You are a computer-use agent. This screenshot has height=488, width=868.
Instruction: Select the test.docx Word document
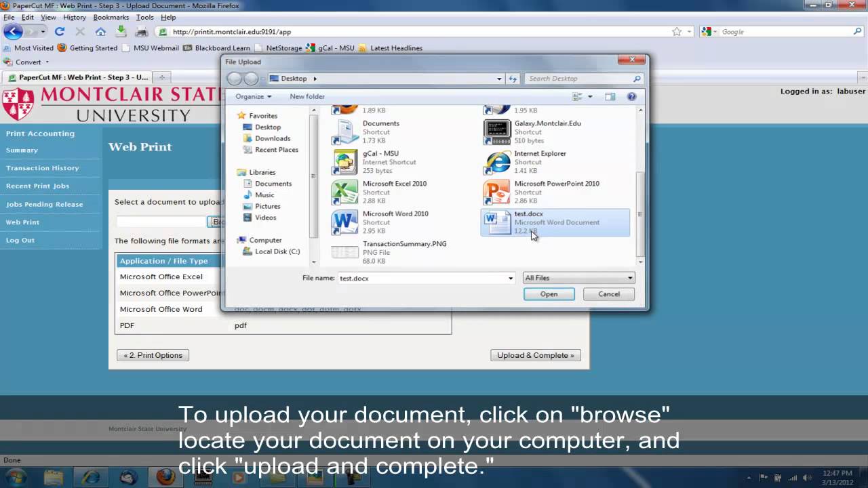[x=555, y=222]
